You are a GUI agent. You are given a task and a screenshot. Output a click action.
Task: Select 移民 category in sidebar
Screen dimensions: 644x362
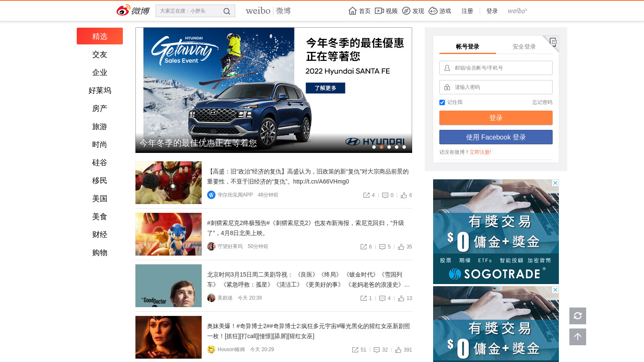(x=100, y=181)
